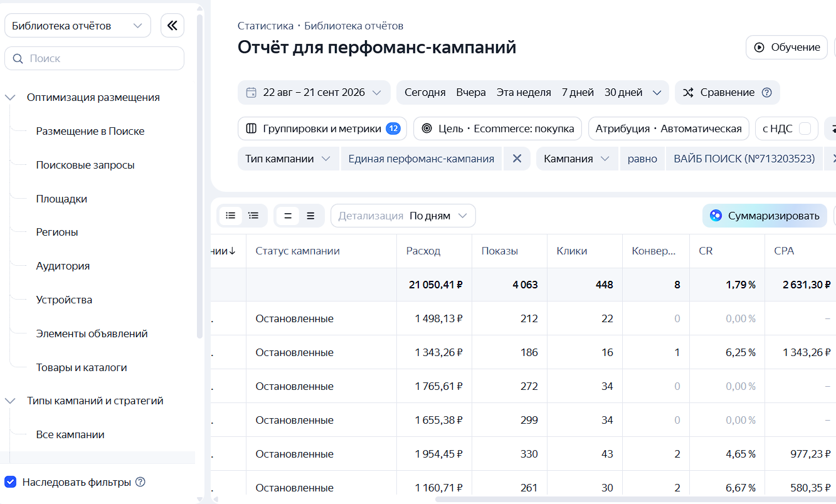Click the Суммаризировать sparkle icon

point(716,216)
